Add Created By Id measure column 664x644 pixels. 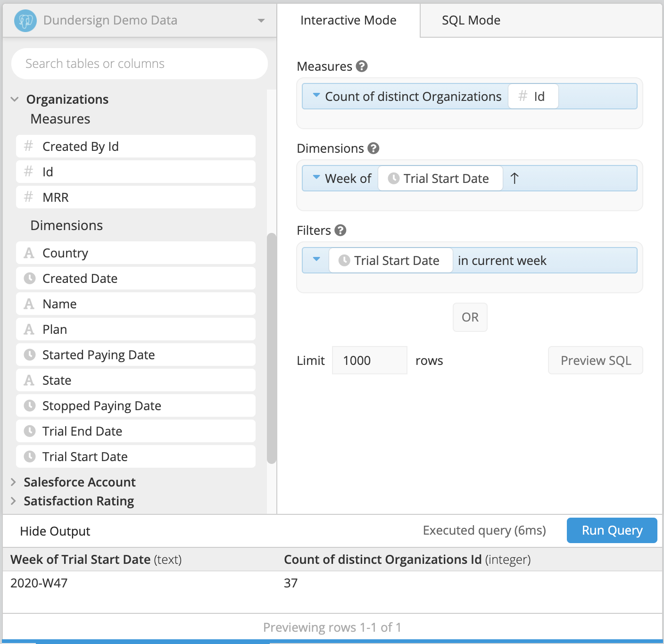pyautogui.click(x=136, y=146)
